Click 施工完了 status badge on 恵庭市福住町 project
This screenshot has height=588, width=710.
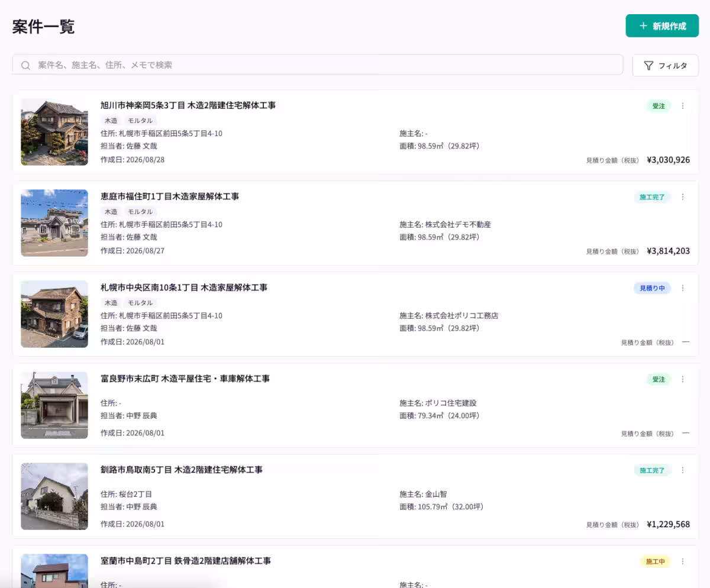click(653, 198)
